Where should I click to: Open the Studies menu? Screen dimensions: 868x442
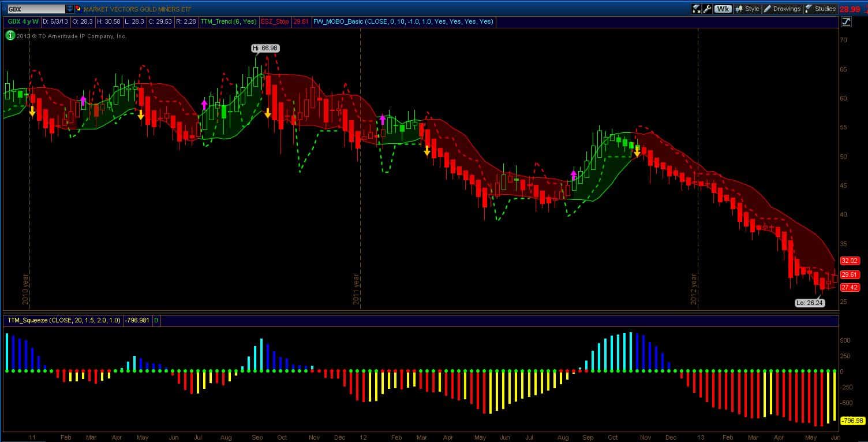(x=821, y=9)
